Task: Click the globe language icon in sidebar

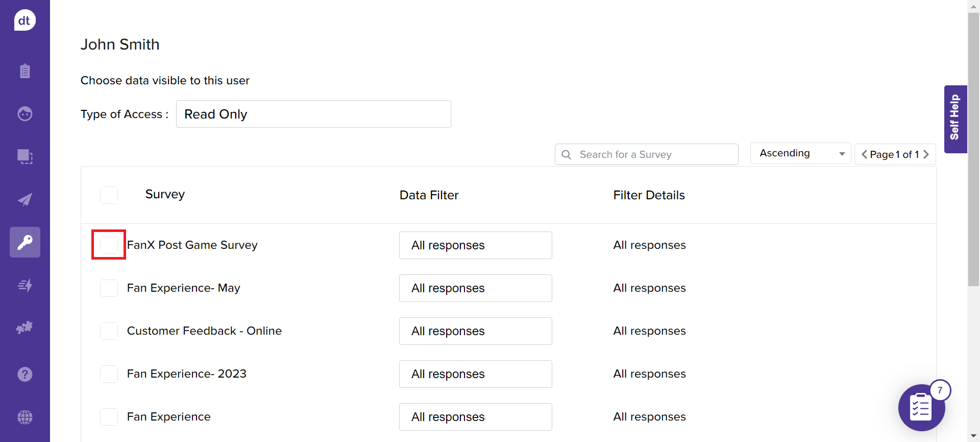Action: coord(24,417)
